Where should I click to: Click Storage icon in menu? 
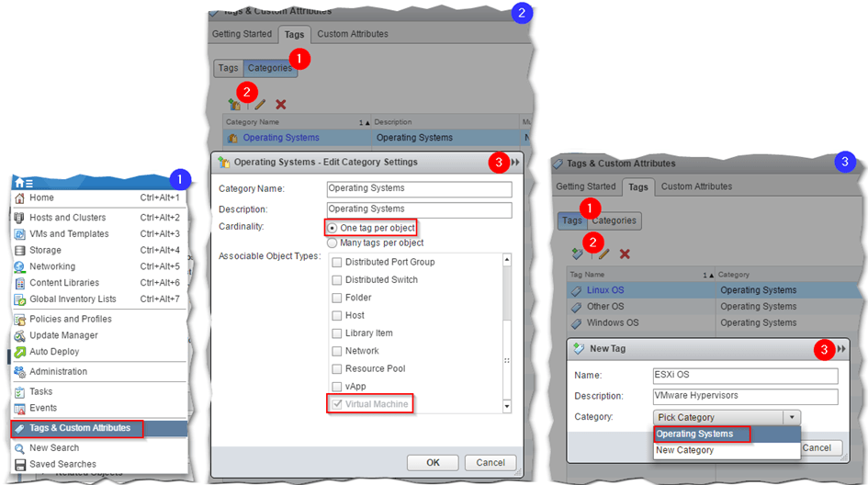point(20,250)
